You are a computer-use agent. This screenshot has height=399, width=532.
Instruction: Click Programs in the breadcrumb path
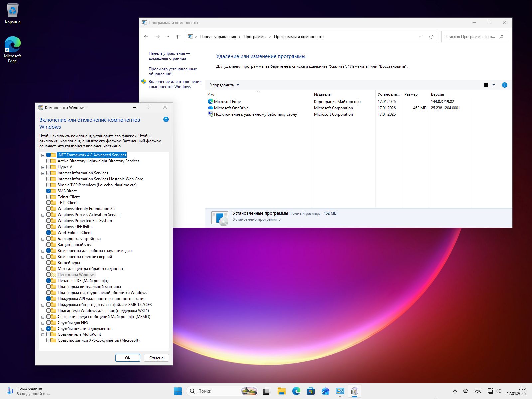255,37
